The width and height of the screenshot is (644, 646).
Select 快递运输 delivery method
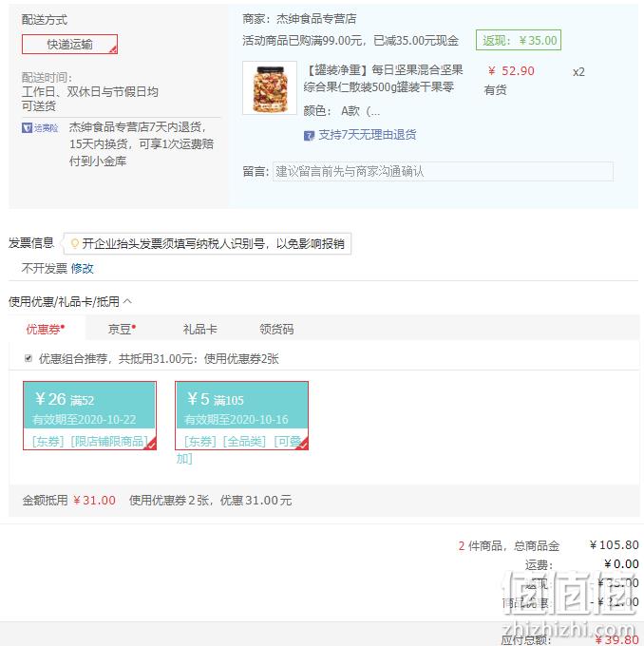click(69, 44)
